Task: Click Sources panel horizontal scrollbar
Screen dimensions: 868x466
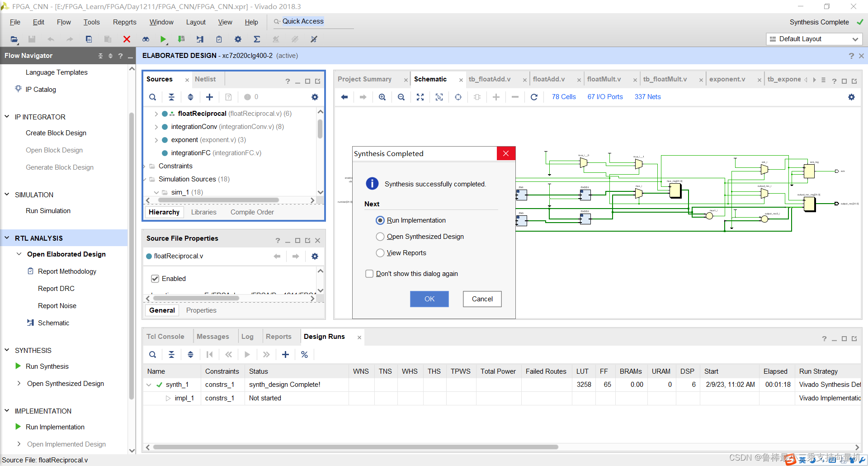Action: 218,200
